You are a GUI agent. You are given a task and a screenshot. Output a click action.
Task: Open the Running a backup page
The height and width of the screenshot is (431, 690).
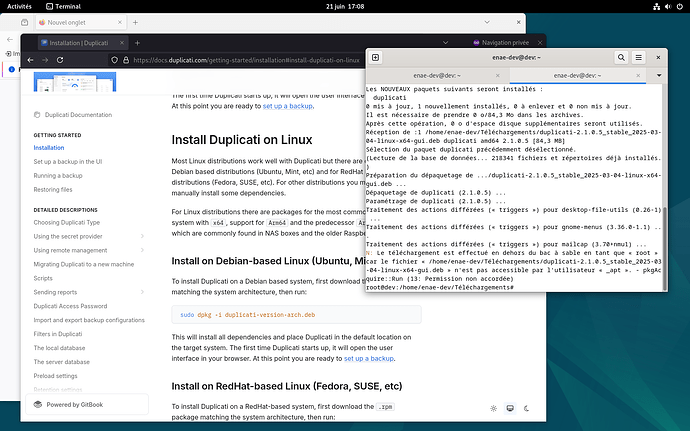pyautogui.click(x=58, y=176)
